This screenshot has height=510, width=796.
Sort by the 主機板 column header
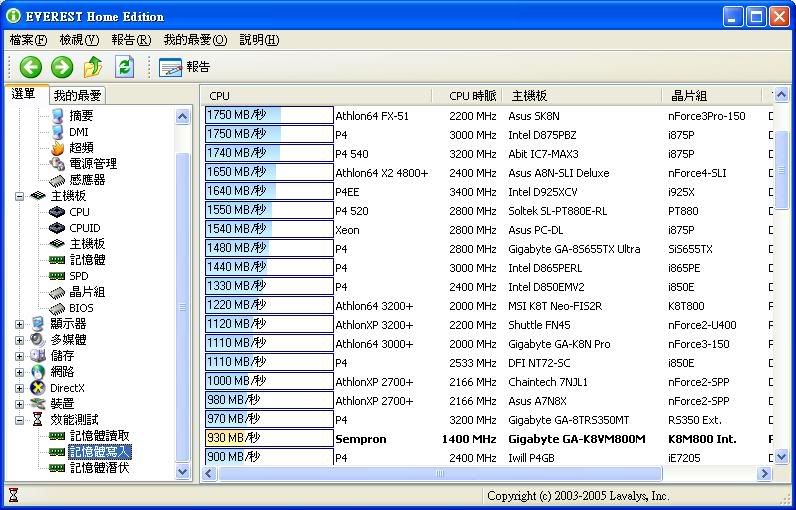coord(582,96)
